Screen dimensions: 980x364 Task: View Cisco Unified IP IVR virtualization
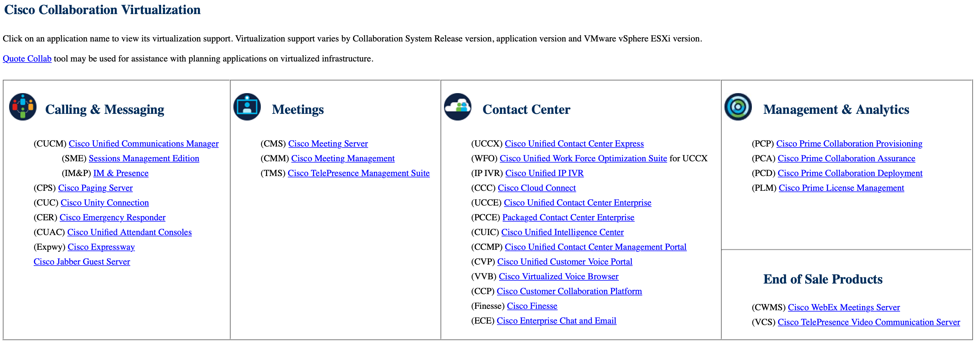pyautogui.click(x=544, y=173)
